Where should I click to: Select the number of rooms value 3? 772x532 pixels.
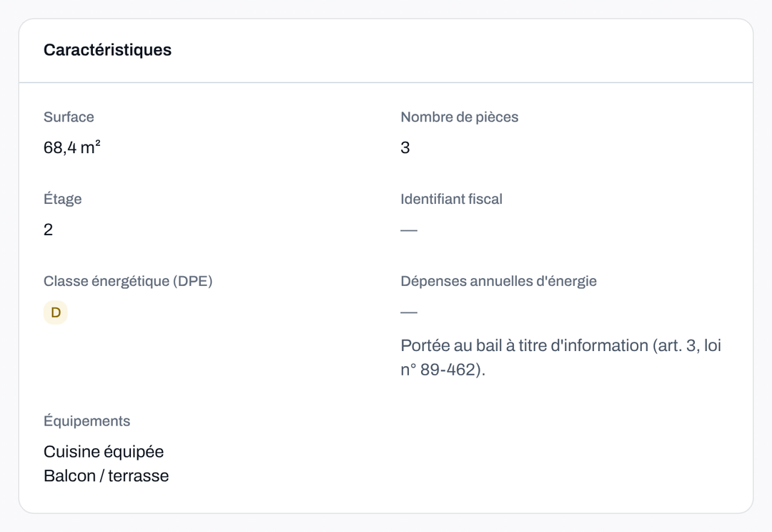pyautogui.click(x=405, y=148)
